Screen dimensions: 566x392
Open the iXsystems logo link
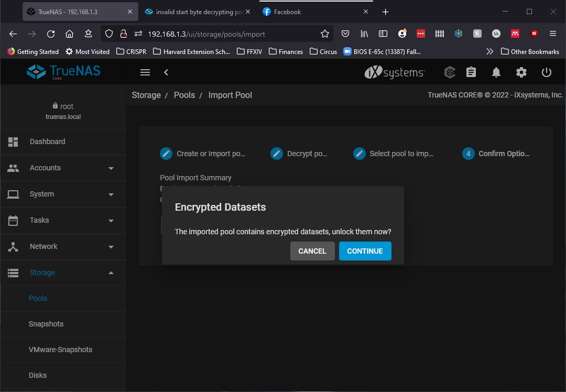pyautogui.click(x=395, y=72)
